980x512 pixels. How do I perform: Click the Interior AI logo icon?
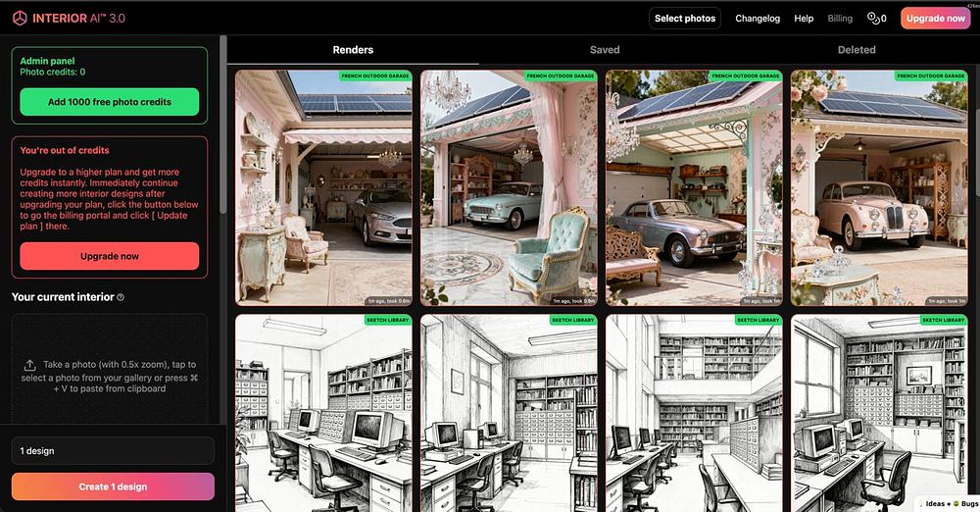[20, 19]
